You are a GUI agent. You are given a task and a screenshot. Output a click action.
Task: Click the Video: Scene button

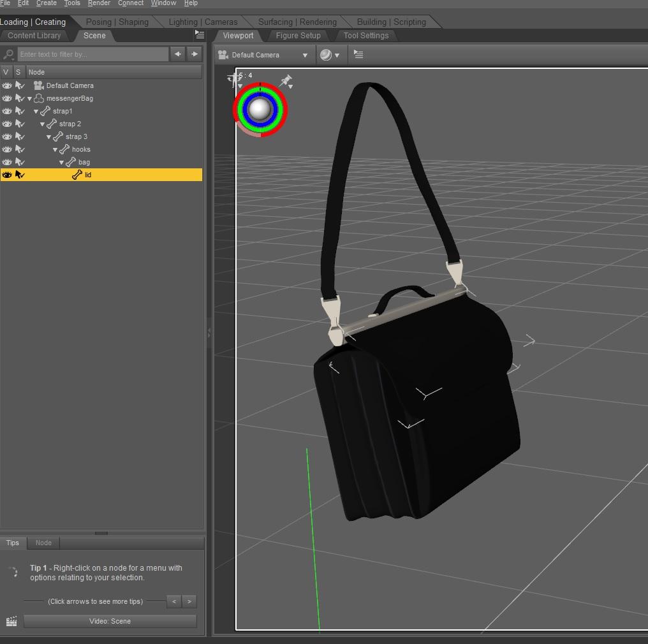pyautogui.click(x=110, y=621)
